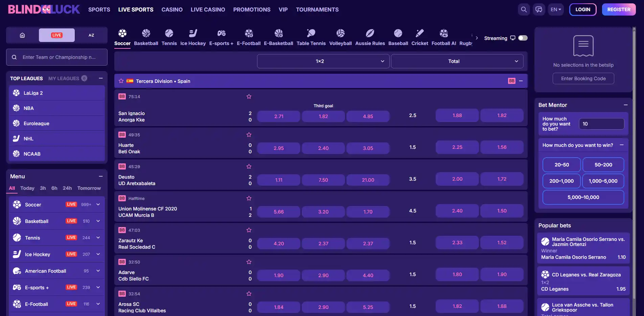Click the BlindLuck logo
The height and width of the screenshot is (316, 644).
44,9
